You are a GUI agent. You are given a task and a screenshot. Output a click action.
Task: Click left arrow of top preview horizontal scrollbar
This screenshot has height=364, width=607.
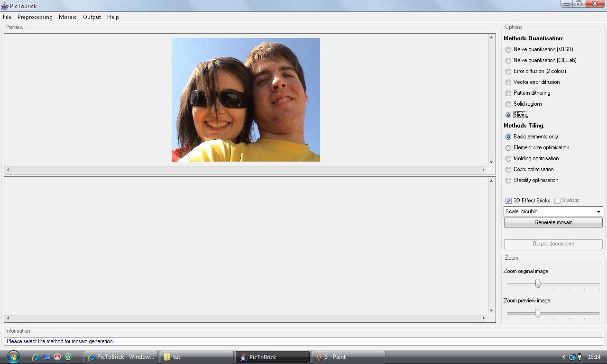[x=8, y=170]
